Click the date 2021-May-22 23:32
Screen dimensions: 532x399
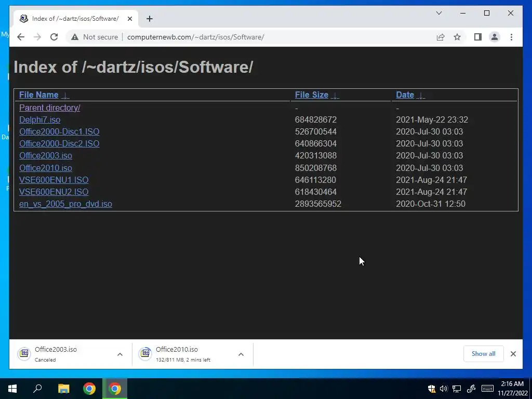(x=432, y=120)
